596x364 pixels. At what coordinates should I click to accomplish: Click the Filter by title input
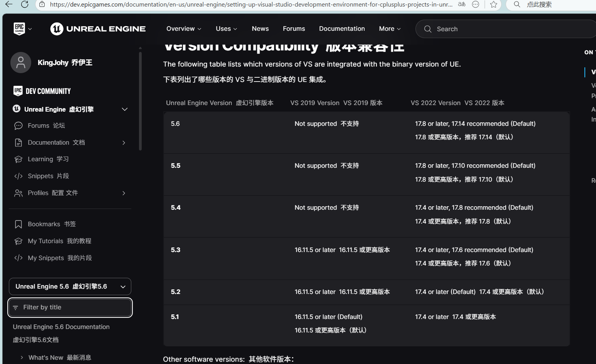[x=70, y=307]
